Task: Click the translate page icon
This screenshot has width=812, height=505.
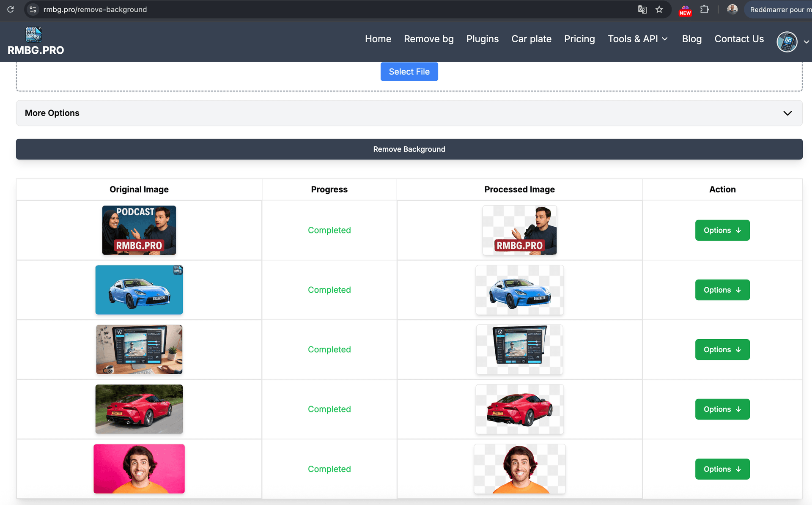Action: 642,9
